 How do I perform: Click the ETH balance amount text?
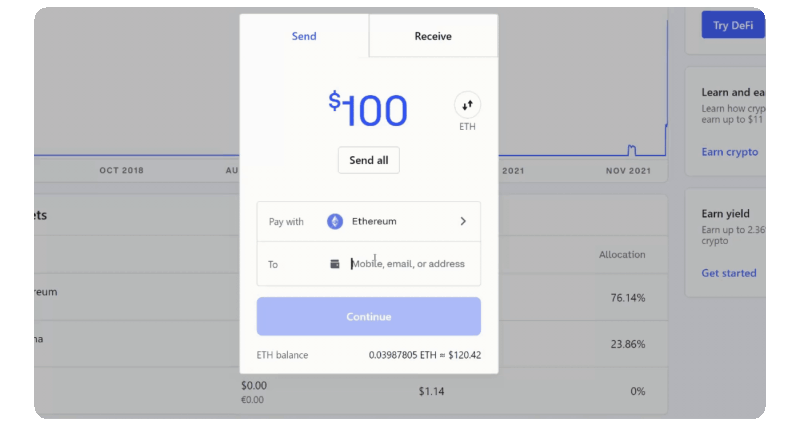coord(424,355)
